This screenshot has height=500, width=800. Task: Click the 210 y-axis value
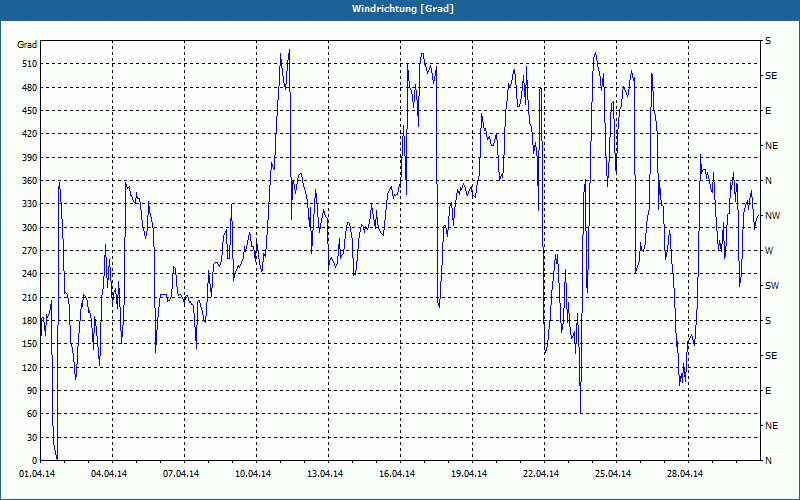[30, 297]
